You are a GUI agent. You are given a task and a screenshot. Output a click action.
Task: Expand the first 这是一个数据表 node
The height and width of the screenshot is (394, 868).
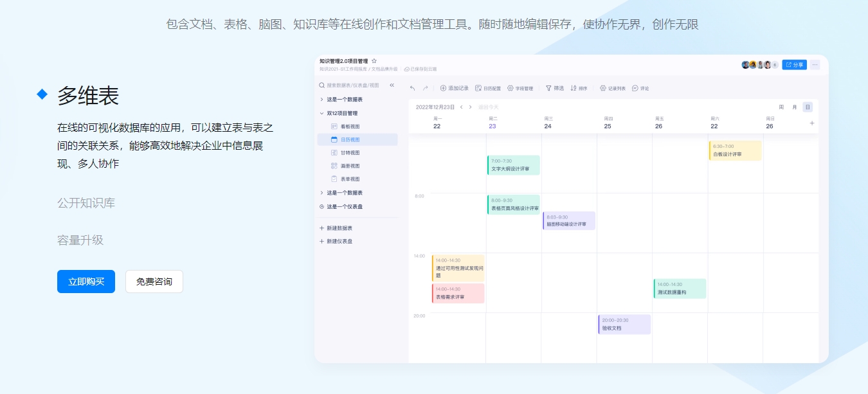321,100
